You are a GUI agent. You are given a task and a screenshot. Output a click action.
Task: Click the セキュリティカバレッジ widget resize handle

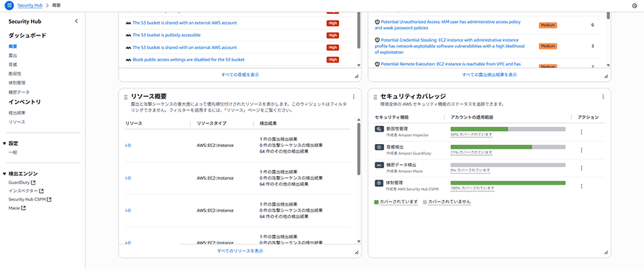tap(606, 253)
